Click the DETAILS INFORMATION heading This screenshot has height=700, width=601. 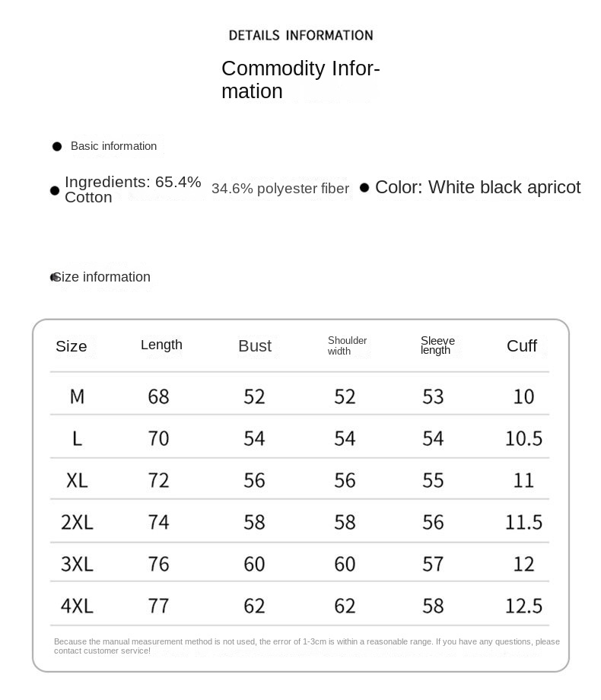point(300,35)
